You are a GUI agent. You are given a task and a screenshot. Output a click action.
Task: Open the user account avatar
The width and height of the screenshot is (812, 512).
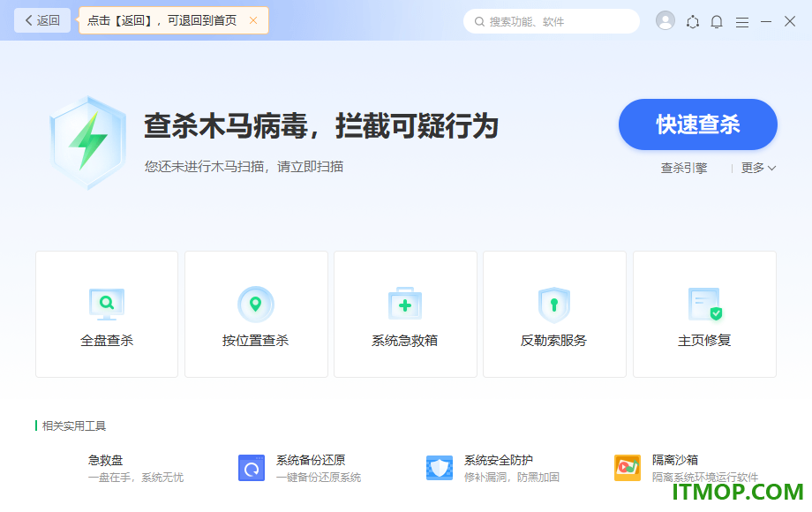(665, 20)
